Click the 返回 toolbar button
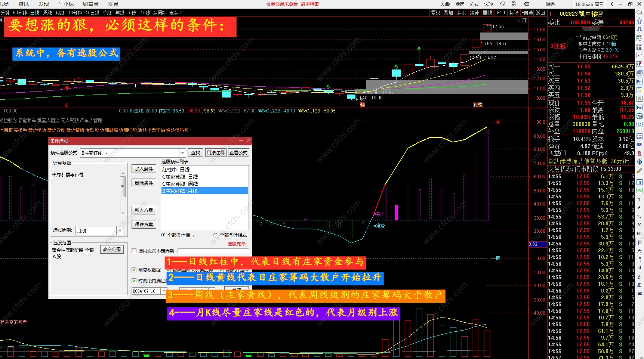 [x=540, y=13]
